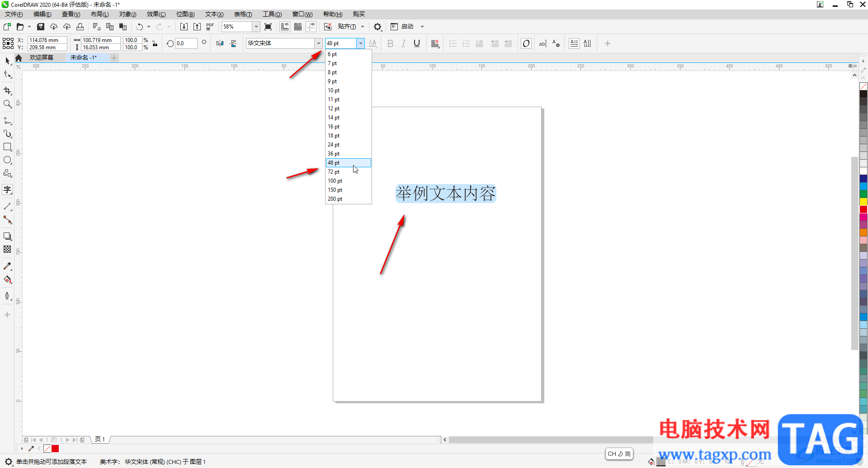Select the Pick tool
The width and height of the screenshot is (868, 468).
7,61
